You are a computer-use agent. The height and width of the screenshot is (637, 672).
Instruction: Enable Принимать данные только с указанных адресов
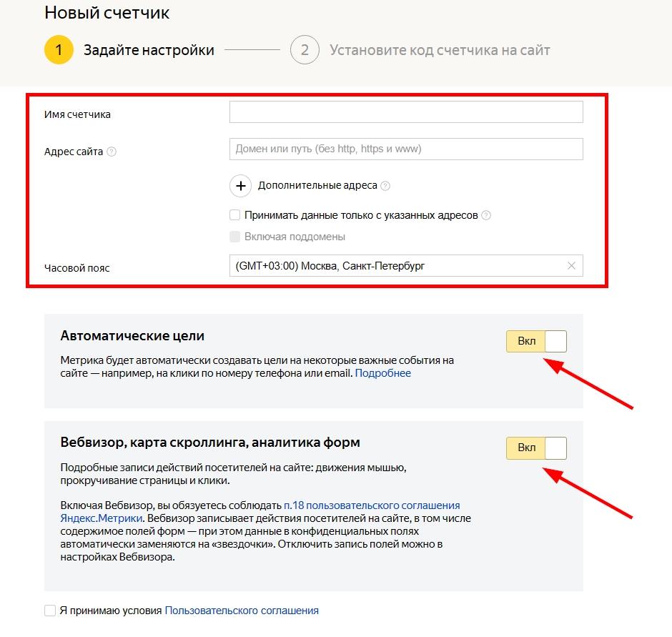pyautogui.click(x=235, y=215)
